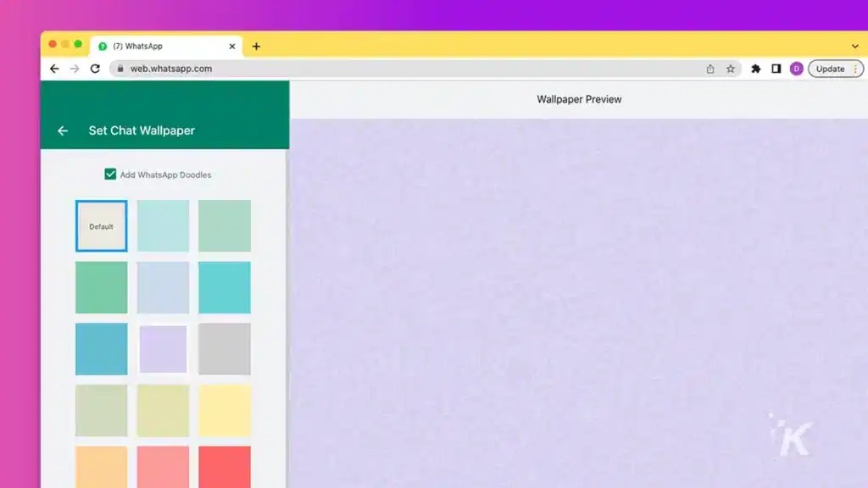Click the chevron at the top-right corner

(x=854, y=46)
